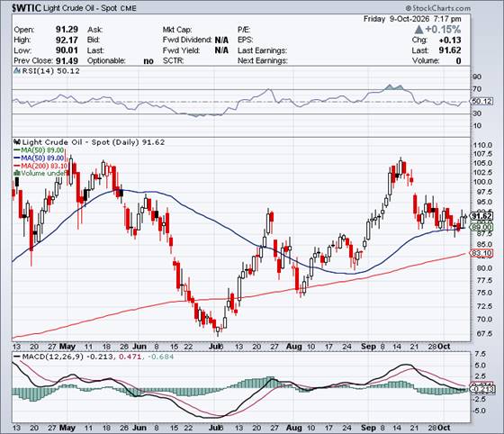This screenshot has height=434, width=504.
Task: Click the MACD histogram value -0.684
Action: click(161, 357)
